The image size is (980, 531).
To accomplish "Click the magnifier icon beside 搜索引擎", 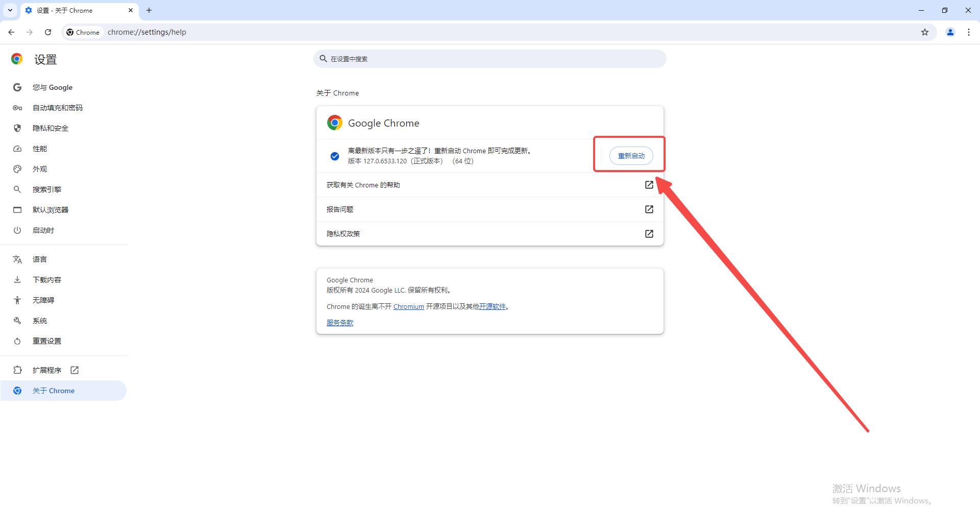I will click(x=17, y=189).
